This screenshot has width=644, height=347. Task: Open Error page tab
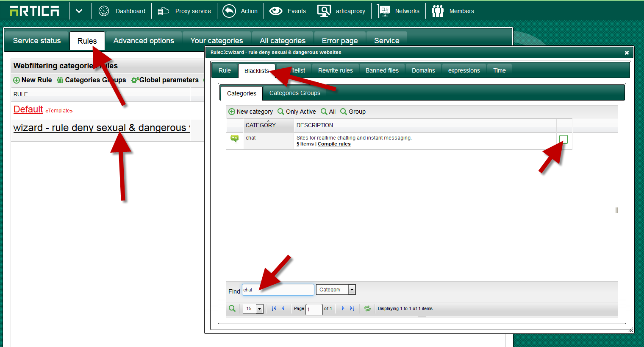pyautogui.click(x=340, y=41)
